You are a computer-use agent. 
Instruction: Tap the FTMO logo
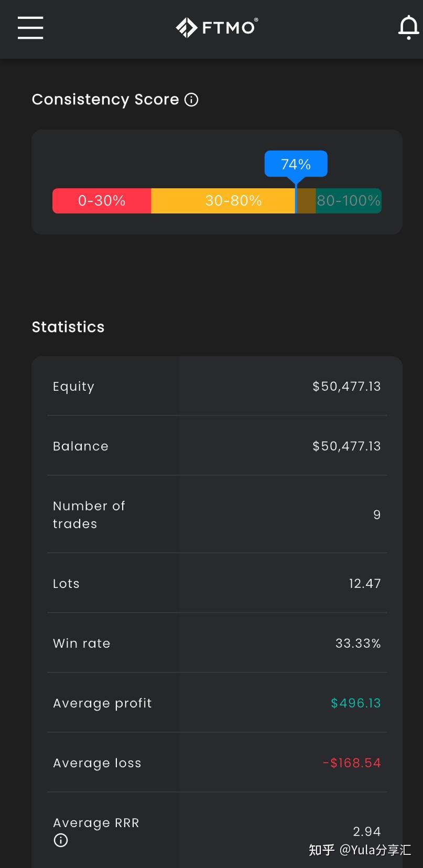[216, 27]
